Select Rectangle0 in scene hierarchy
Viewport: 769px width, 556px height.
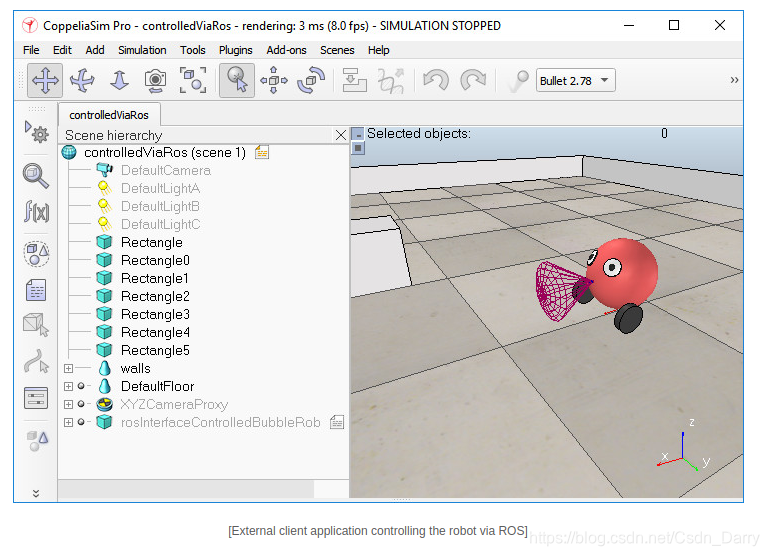[x=155, y=260]
